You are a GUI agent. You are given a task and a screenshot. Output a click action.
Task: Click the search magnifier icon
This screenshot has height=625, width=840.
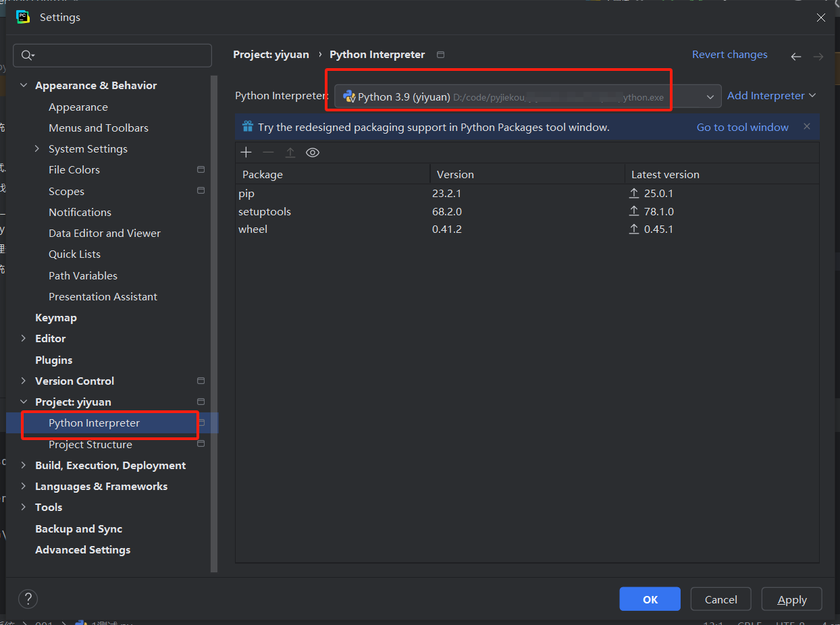tap(28, 55)
